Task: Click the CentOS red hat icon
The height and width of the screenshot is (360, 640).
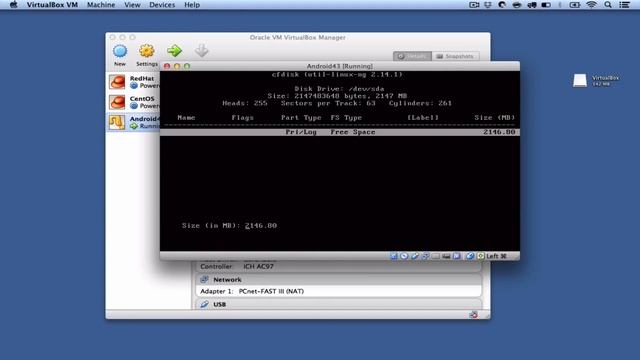Action: tap(117, 102)
